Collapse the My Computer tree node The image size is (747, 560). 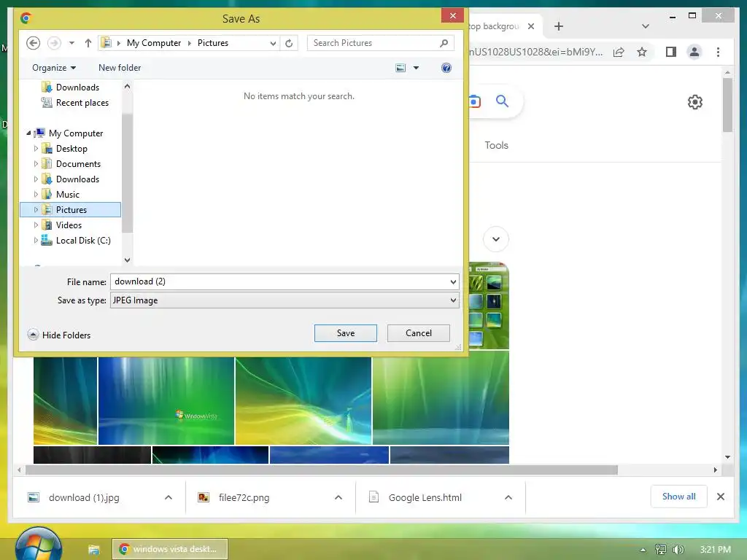tap(28, 133)
